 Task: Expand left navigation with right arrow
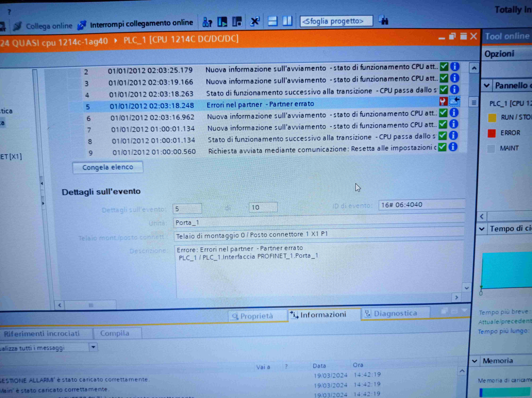[x=43, y=204]
